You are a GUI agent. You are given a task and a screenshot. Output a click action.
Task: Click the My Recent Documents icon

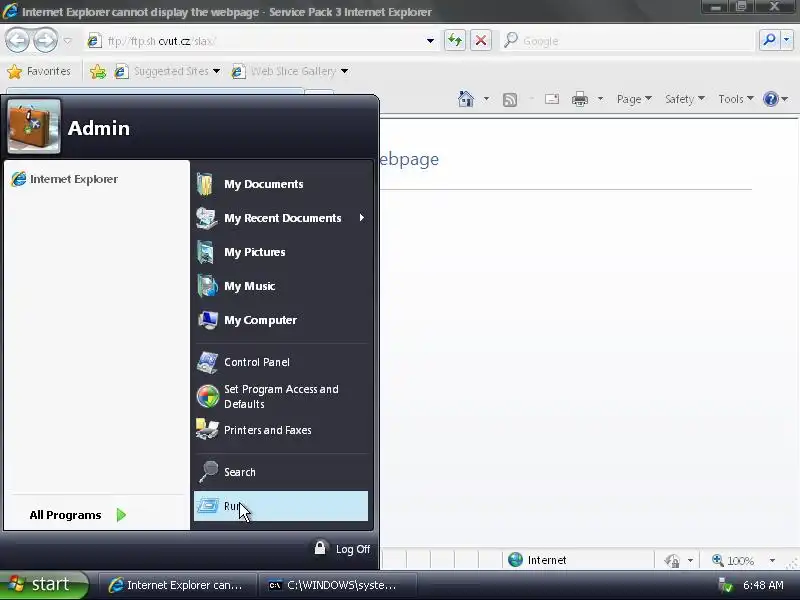pos(207,218)
